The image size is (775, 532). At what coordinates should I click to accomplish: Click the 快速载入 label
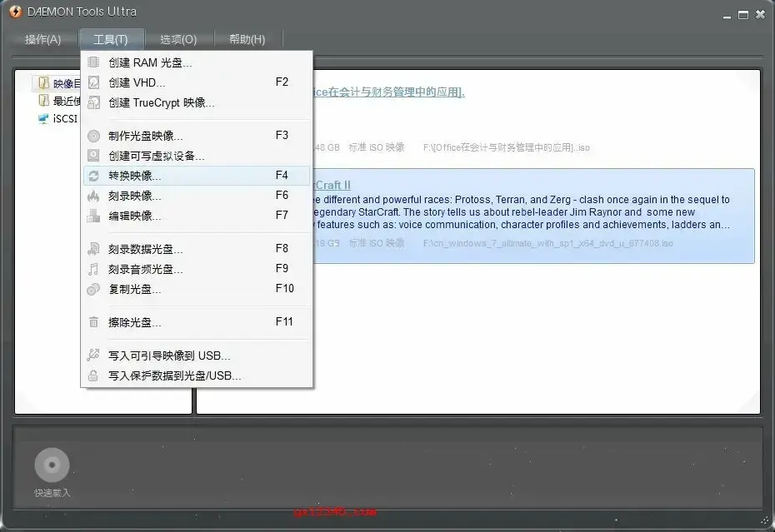52,493
